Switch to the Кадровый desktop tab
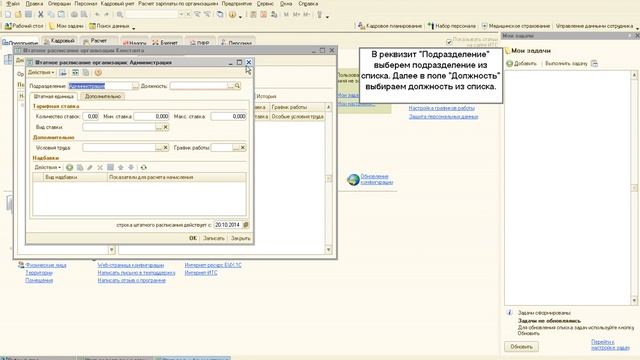Image resolution: width=640 pixels, height=360 pixels. 60,41
